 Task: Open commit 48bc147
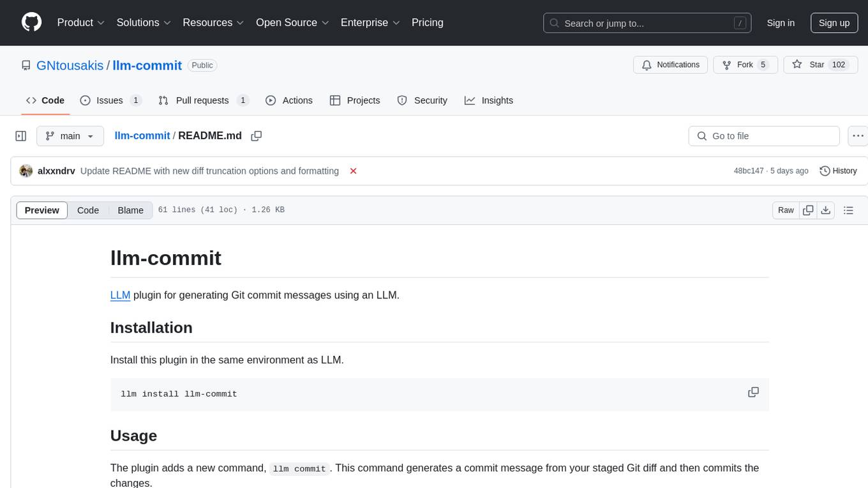click(749, 171)
